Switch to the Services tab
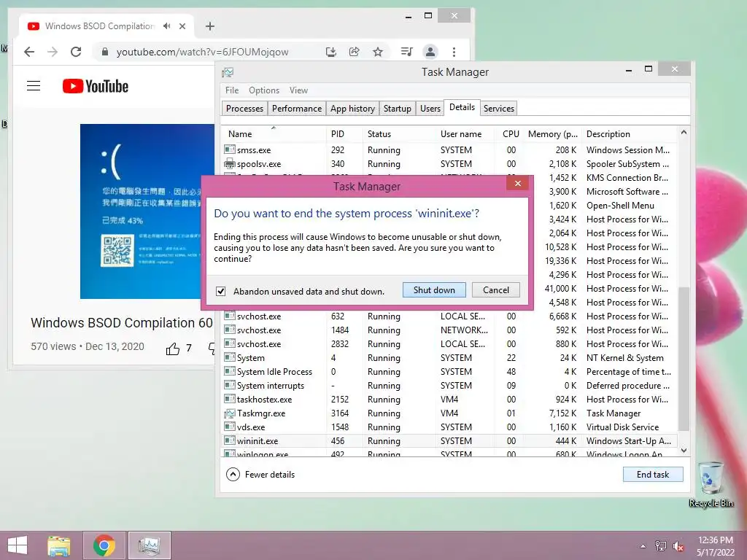This screenshot has width=747, height=560. pyautogui.click(x=499, y=109)
